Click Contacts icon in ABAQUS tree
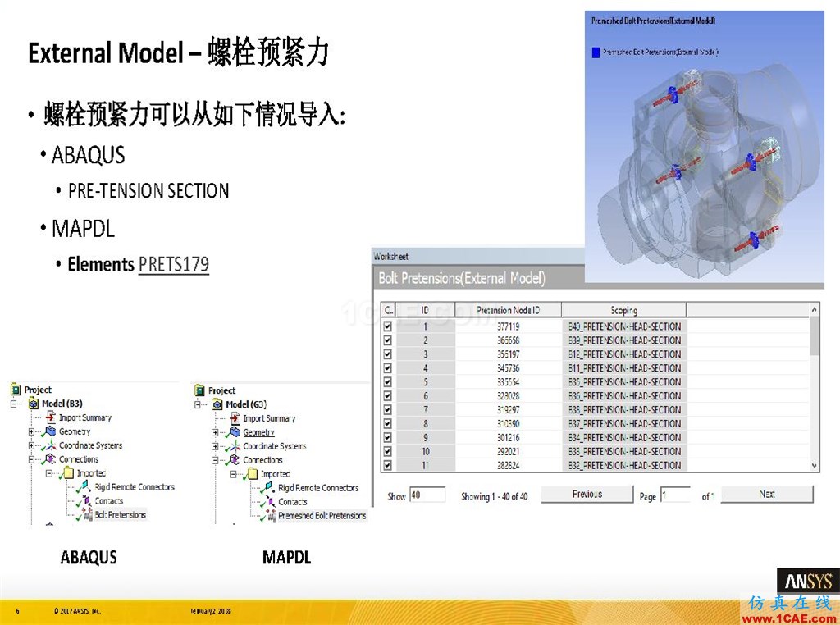The height and width of the screenshot is (625, 840). [x=84, y=501]
